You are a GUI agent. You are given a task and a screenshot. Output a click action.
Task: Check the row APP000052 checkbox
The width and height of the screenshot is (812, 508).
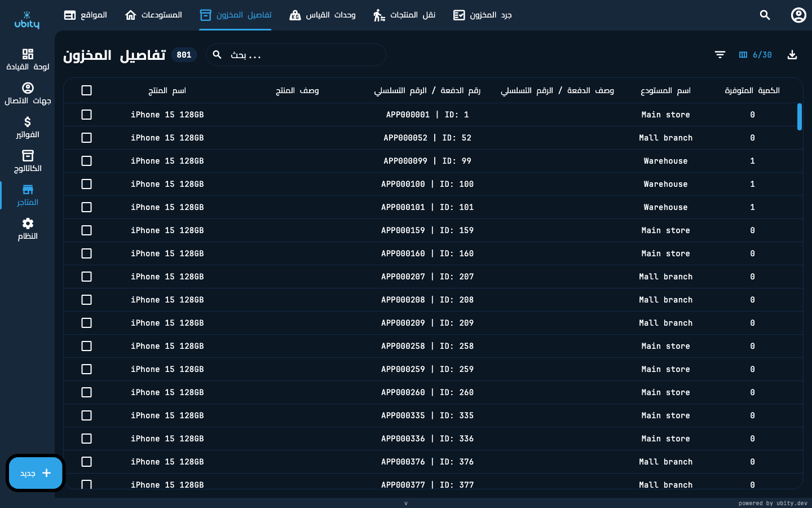coord(86,138)
